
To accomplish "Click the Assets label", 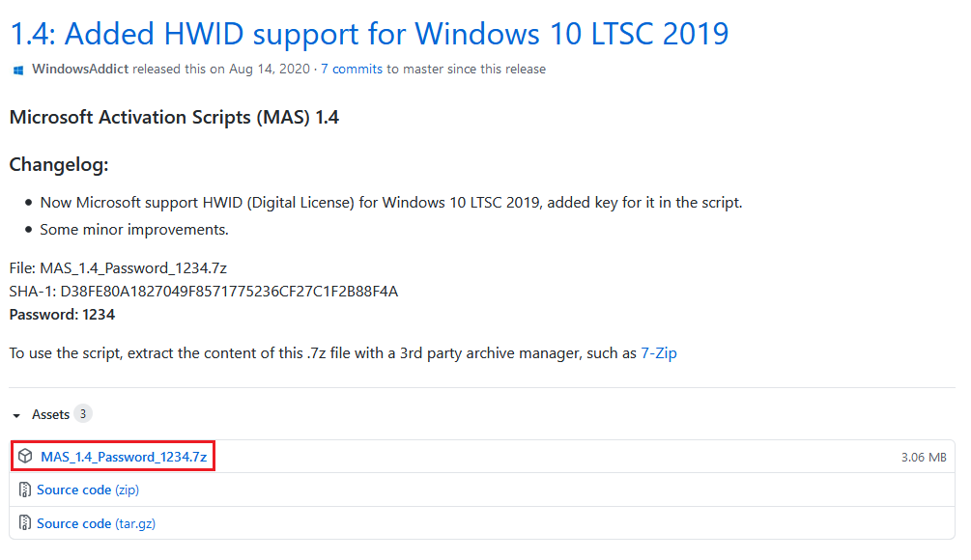I will click(x=50, y=414).
